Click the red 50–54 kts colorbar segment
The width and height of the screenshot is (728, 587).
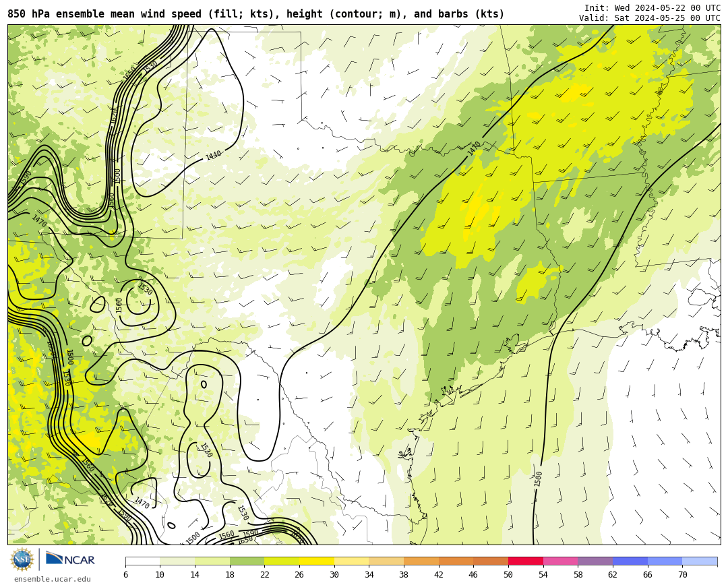[x=526, y=561]
